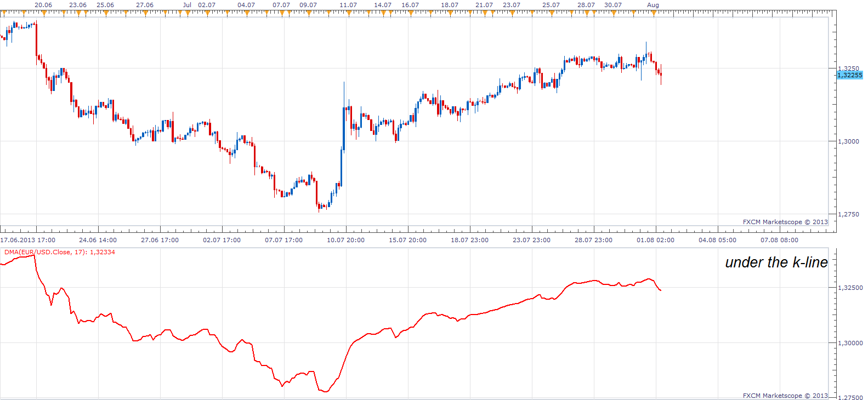Click the 24.06 14:00 time axis label
Image resolution: width=868 pixels, height=400 pixels.
coord(98,240)
